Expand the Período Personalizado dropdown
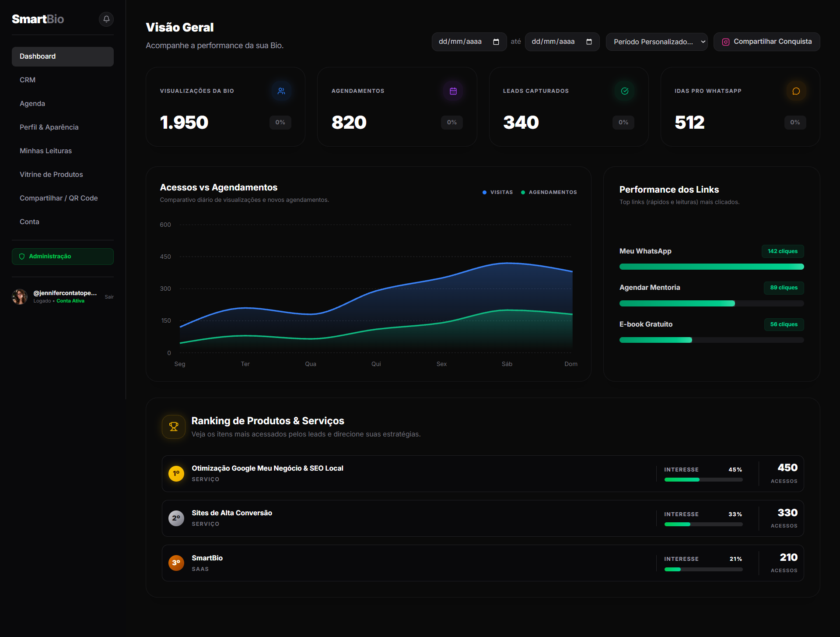Viewport: 840px width, 637px height. [657, 42]
